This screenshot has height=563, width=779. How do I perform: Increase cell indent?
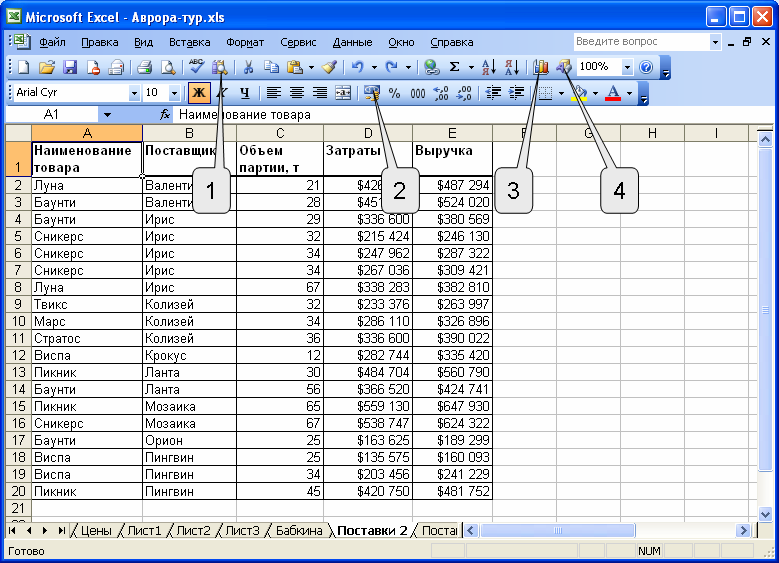[x=516, y=93]
